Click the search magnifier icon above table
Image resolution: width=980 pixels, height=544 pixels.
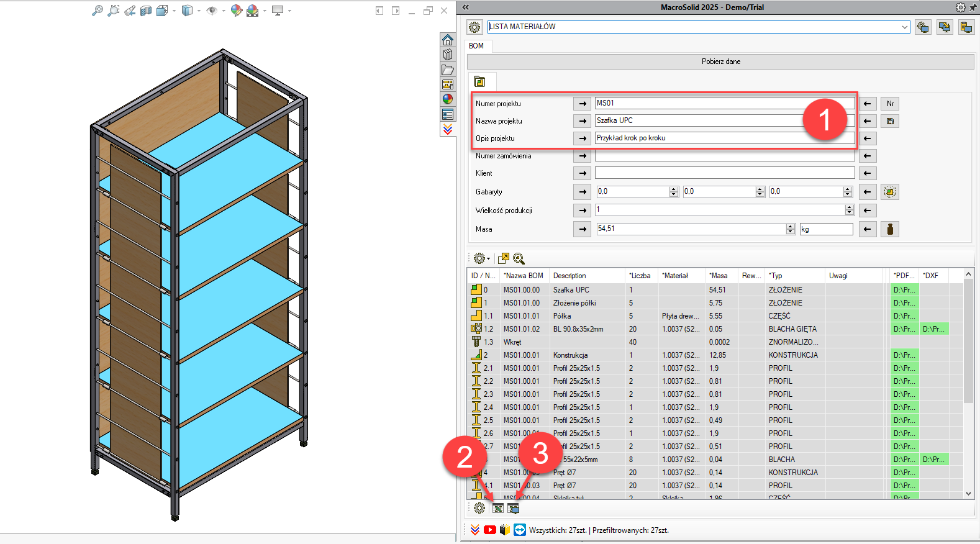[x=519, y=258]
